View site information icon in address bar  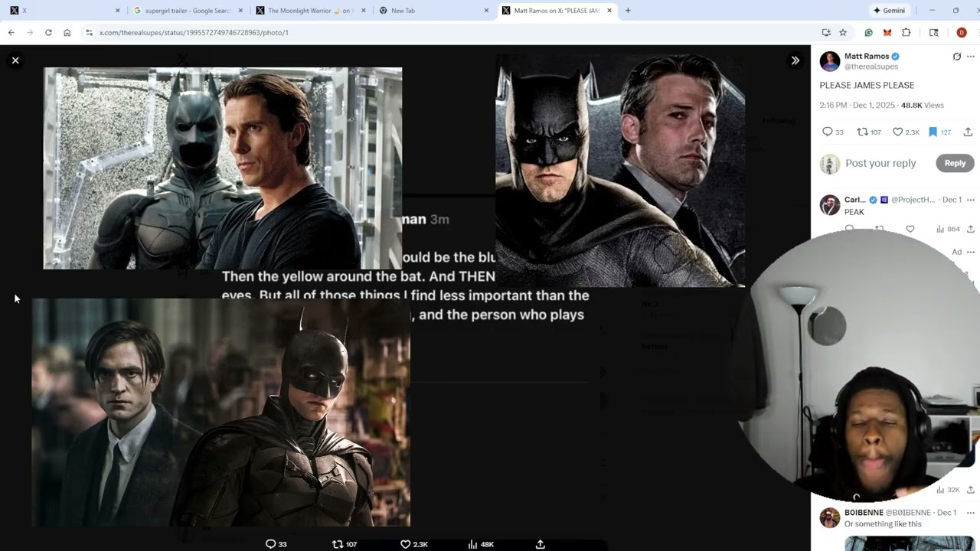(89, 33)
